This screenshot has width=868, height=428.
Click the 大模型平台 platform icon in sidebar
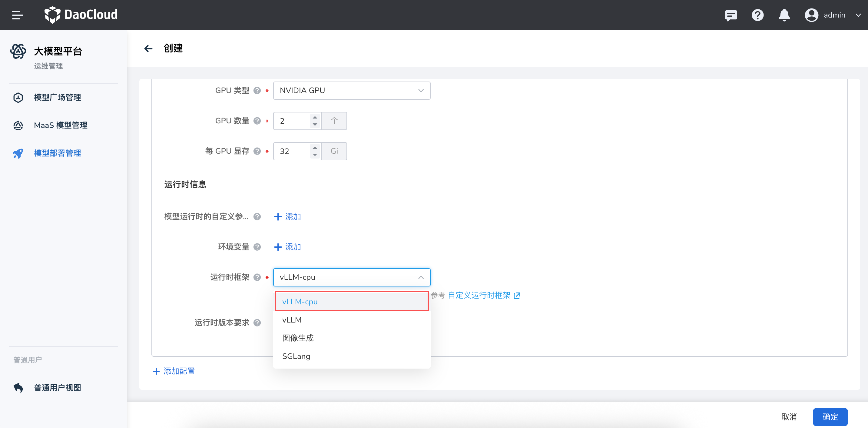tap(18, 51)
